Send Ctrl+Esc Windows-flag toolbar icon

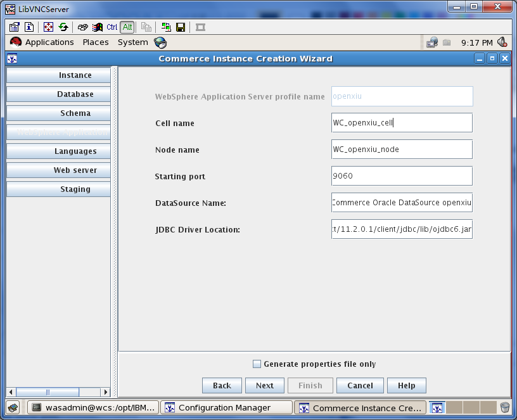[x=98, y=27]
